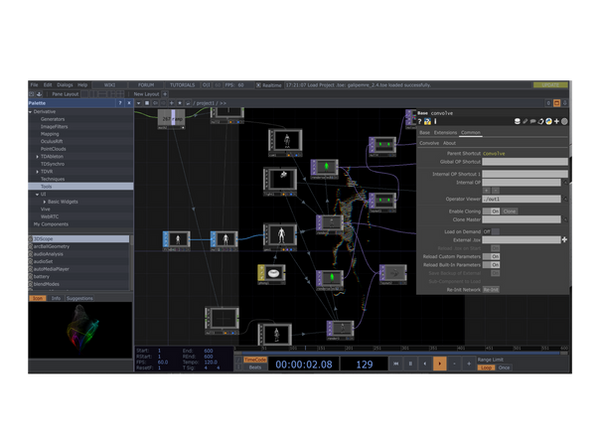Click the home plus icon in path bar
Viewport: 600px width, 424px height.
171,103
